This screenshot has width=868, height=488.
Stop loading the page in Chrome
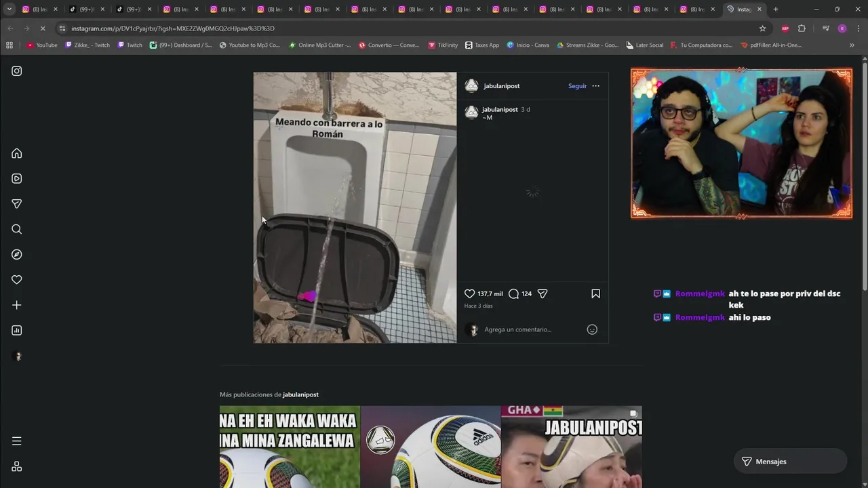(x=43, y=28)
